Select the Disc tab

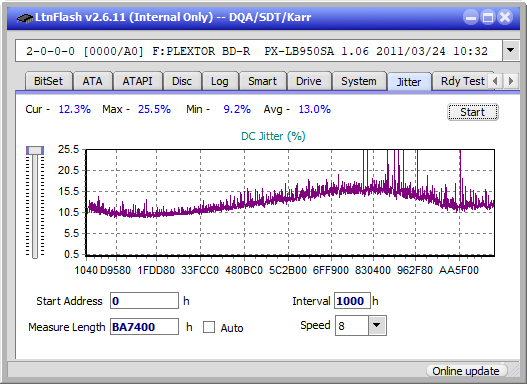click(182, 81)
